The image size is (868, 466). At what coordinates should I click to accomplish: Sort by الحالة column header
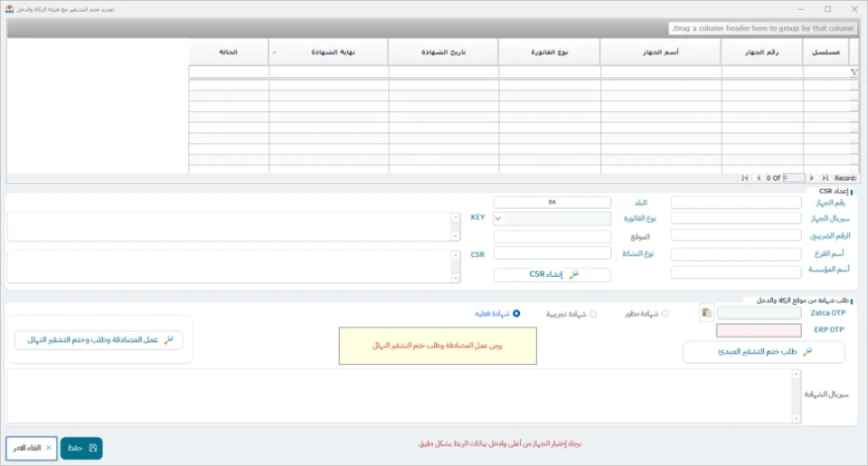pos(229,52)
